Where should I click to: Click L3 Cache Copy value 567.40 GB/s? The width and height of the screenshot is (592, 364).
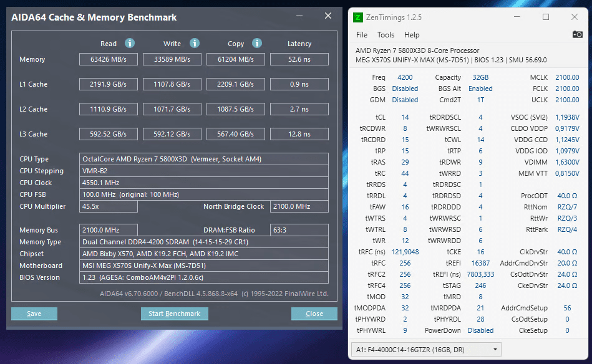pyautogui.click(x=236, y=134)
